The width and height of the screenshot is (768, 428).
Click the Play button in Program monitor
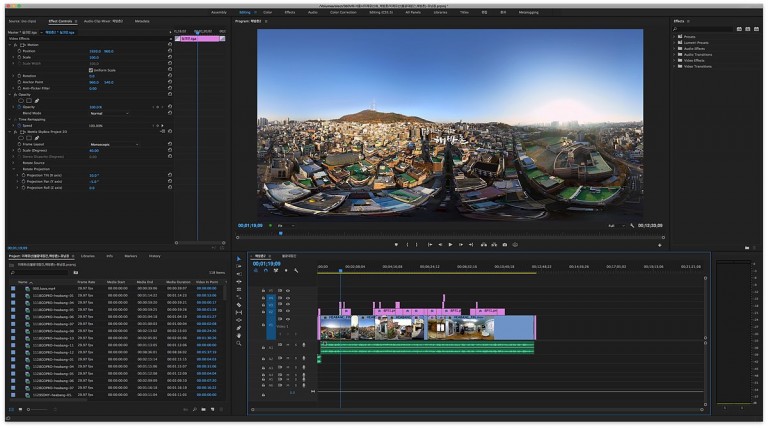click(x=450, y=244)
